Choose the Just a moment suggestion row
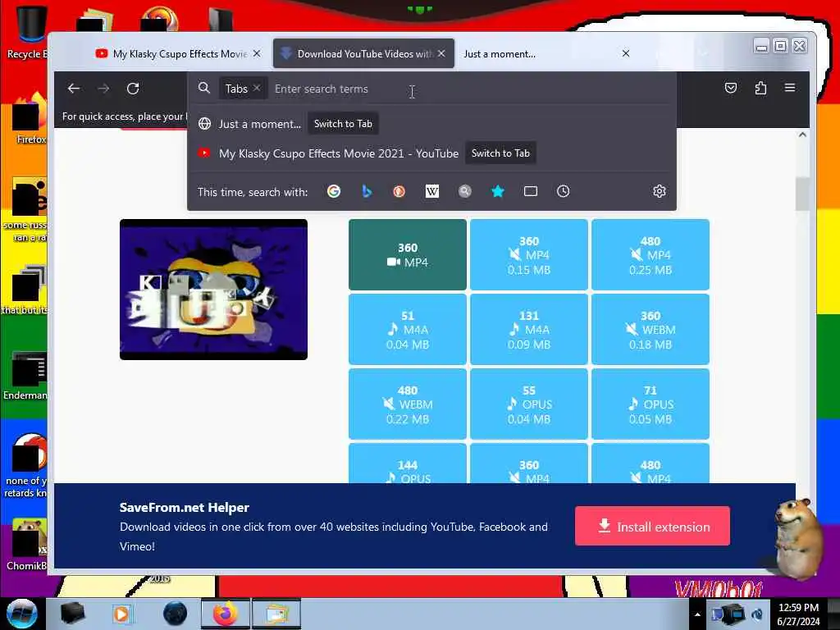840x630 pixels. (431, 124)
